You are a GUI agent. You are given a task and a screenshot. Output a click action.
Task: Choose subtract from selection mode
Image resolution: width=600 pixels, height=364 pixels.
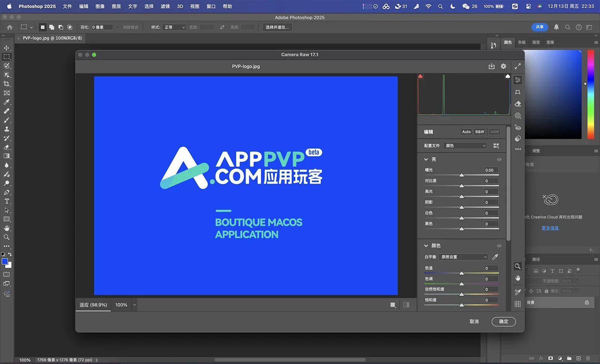(x=61, y=27)
